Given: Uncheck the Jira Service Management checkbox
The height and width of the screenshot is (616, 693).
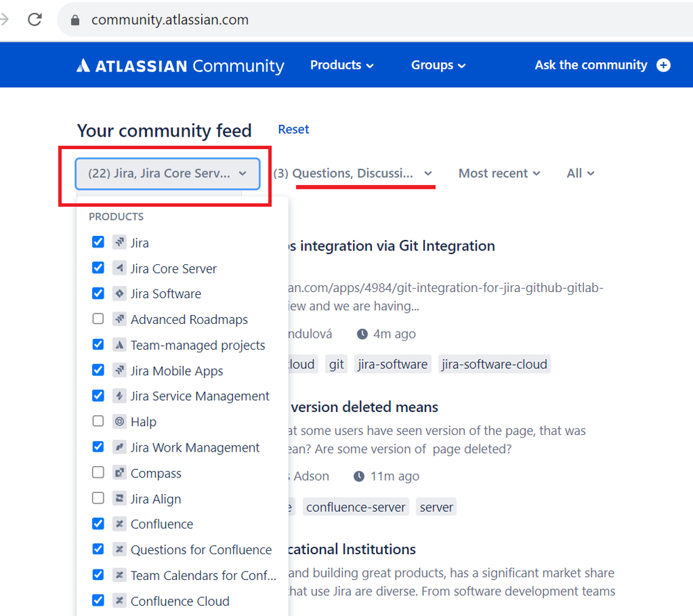Looking at the screenshot, I should click(98, 395).
